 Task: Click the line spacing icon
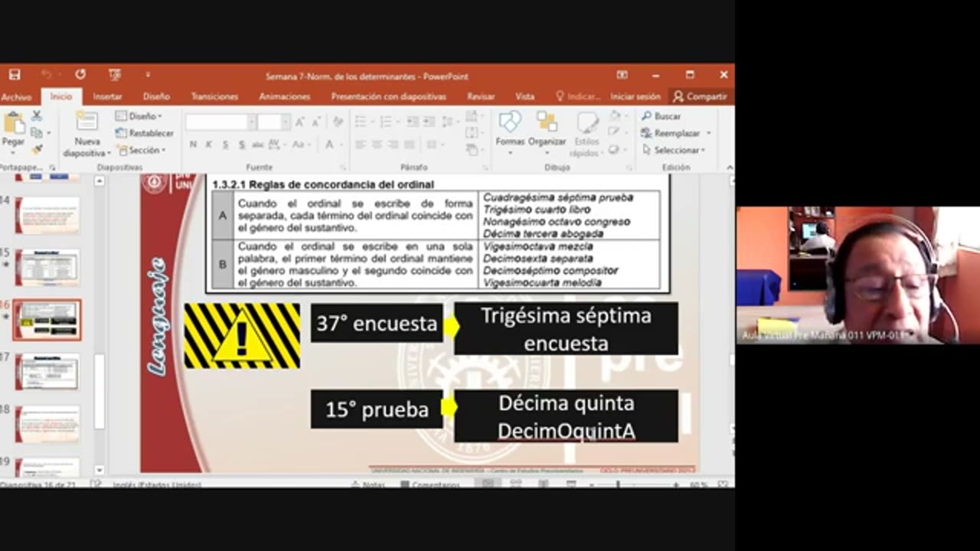coord(449,122)
